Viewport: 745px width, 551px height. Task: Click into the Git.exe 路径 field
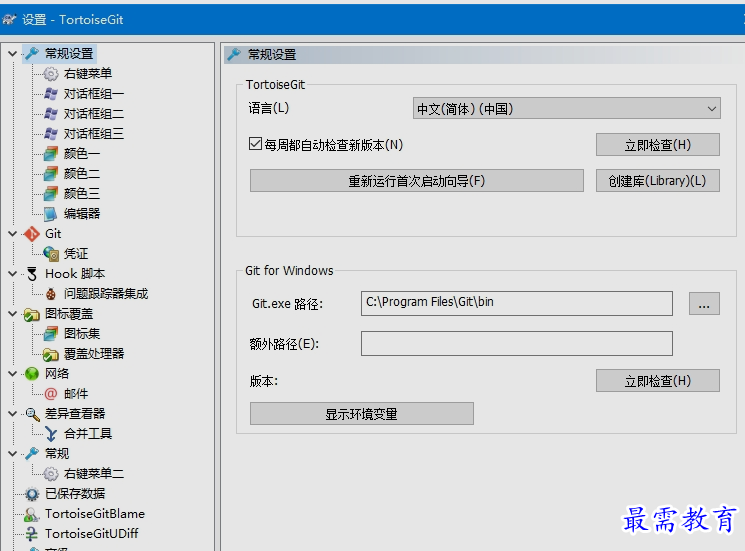(517, 303)
